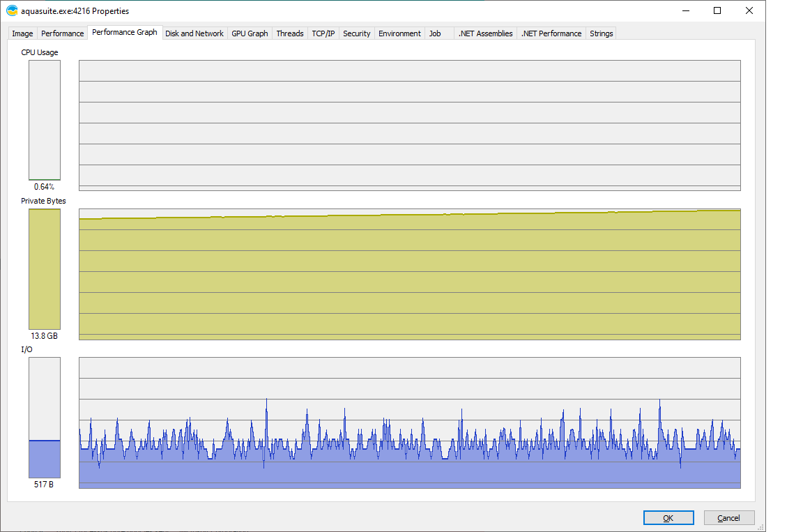Open the Image tab
Viewport: 803px width, 532px height.
[22, 33]
